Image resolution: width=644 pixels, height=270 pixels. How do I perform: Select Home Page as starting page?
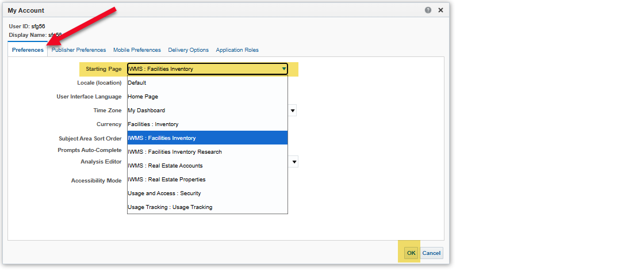tap(207, 97)
